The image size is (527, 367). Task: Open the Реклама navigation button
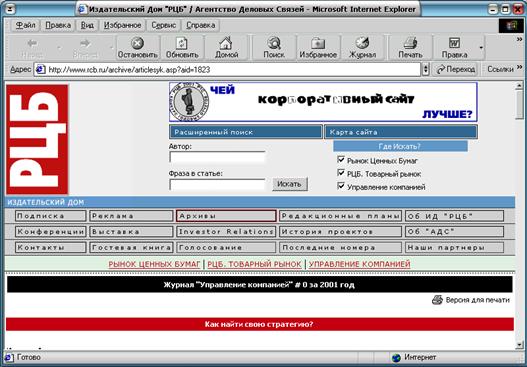131,216
